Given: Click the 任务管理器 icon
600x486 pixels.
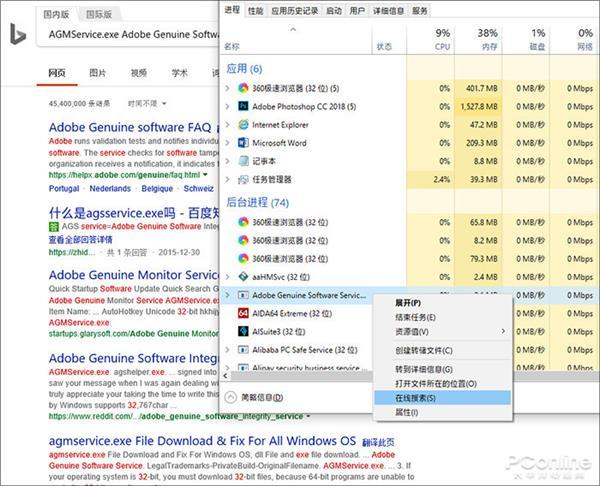Looking at the screenshot, I should 243,179.
